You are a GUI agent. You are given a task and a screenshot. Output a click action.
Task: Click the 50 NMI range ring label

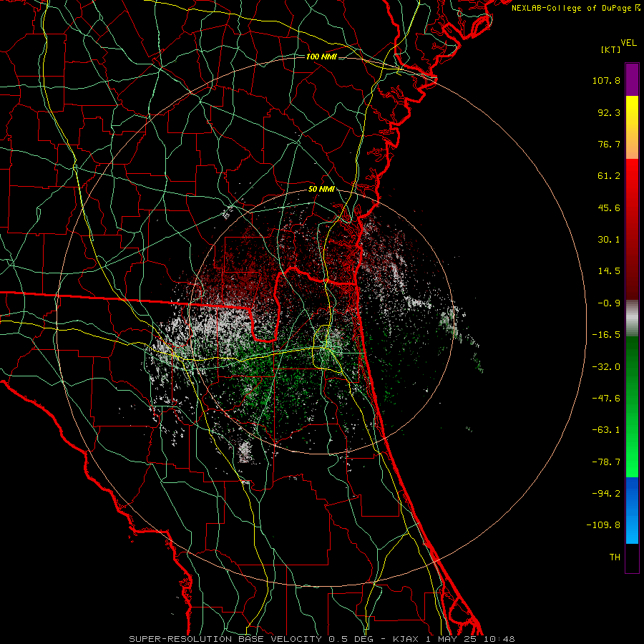(321, 190)
